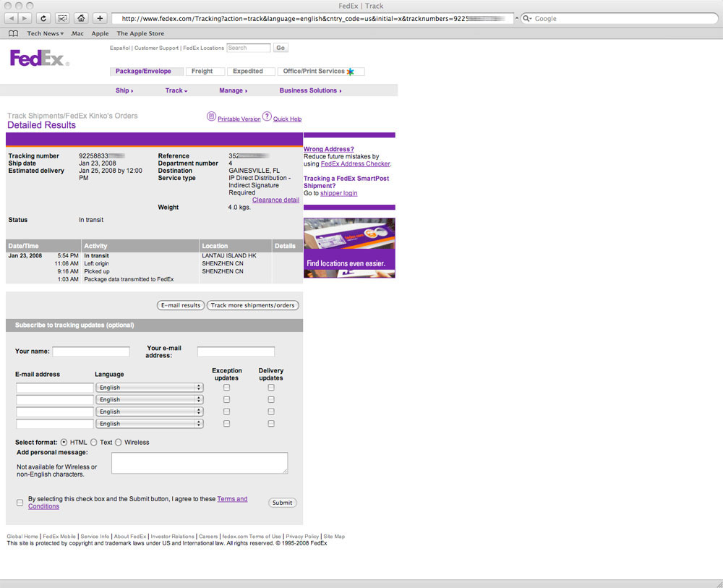Open first English language dropdown
723x588 pixels.
[x=150, y=388]
